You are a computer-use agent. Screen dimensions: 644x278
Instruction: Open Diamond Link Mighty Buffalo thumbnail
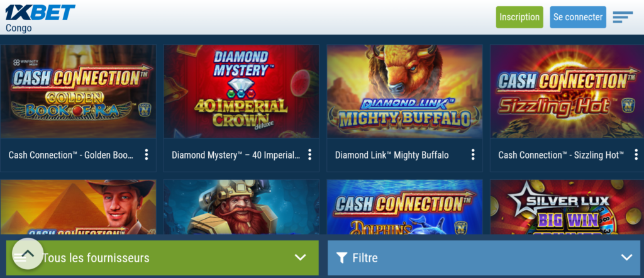pos(404,92)
